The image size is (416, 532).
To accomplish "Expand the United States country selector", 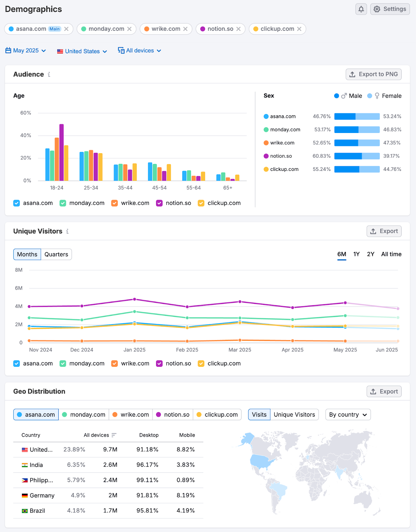I will [x=82, y=51].
